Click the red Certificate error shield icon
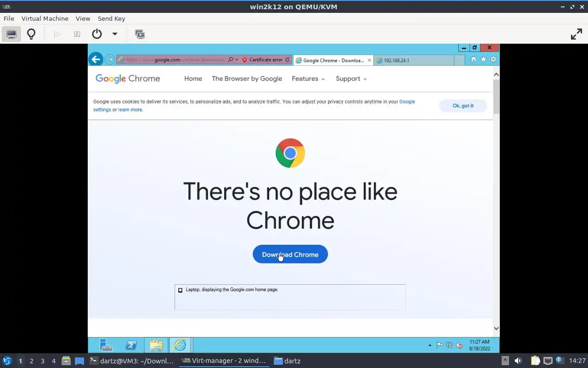 244,60
